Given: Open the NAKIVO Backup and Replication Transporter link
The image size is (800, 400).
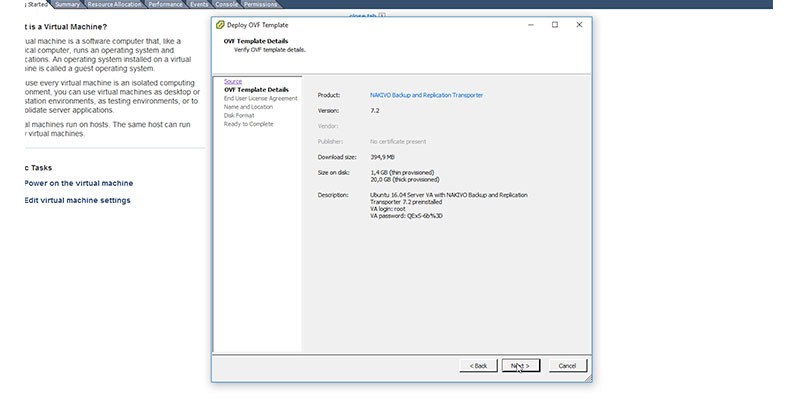Looking at the screenshot, I should (x=427, y=95).
